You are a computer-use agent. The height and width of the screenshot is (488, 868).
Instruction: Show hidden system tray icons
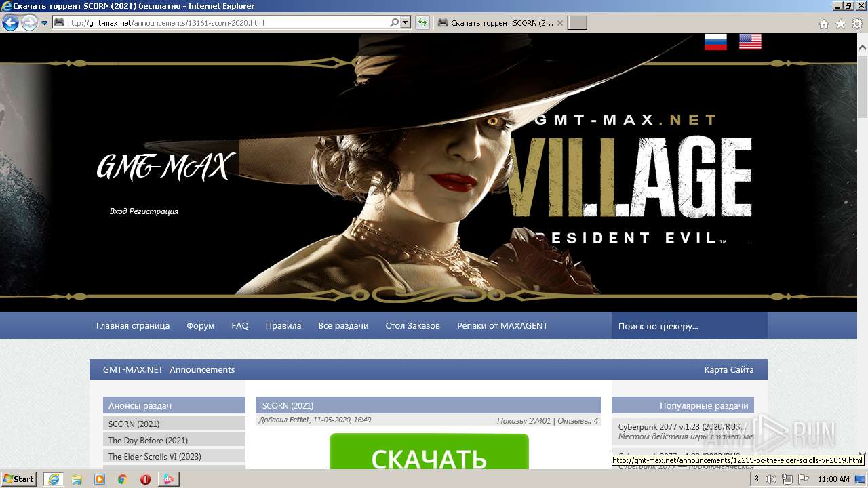757,479
